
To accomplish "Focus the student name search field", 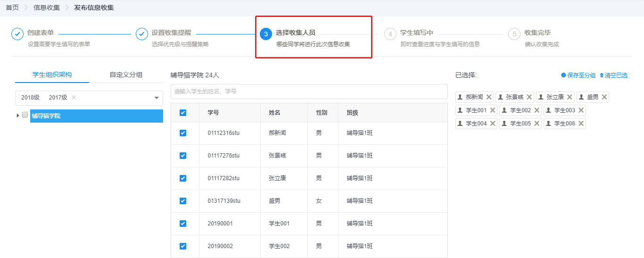I will pyautogui.click(x=309, y=92).
